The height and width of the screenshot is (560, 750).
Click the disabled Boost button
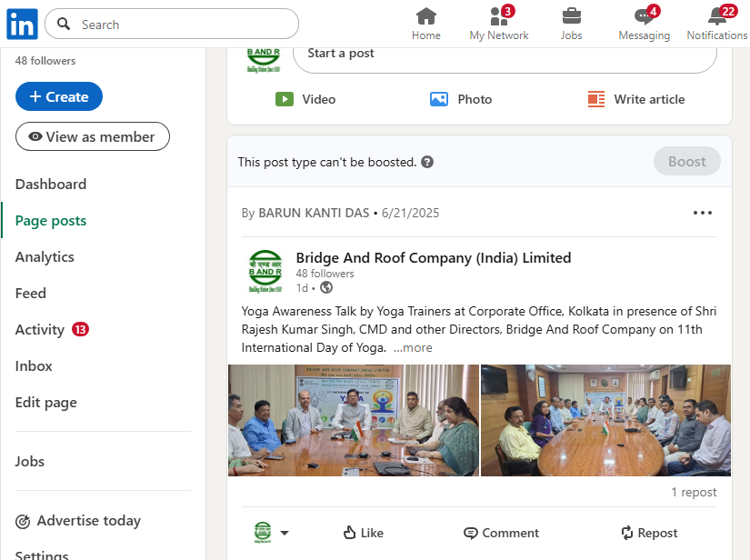pos(687,161)
